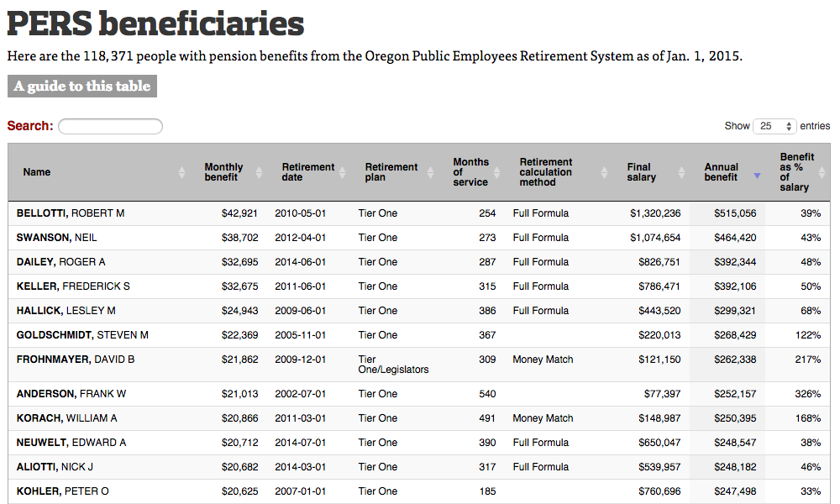This screenshot has height=504, width=840.
Task: Click sort arrows icon in Name column
Action: pos(182,172)
